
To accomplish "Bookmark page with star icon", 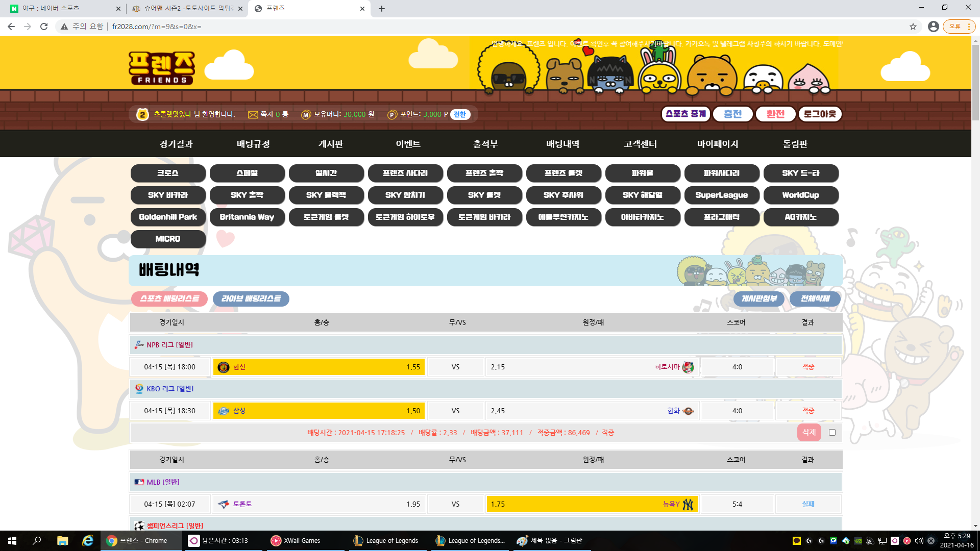I will (x=913, y=27).
